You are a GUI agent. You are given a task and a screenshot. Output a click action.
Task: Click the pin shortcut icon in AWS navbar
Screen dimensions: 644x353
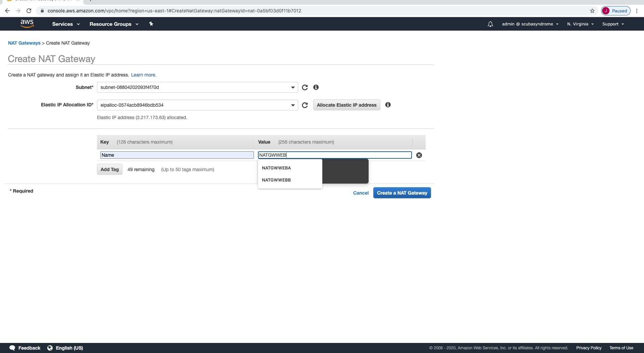coord(151,24)
